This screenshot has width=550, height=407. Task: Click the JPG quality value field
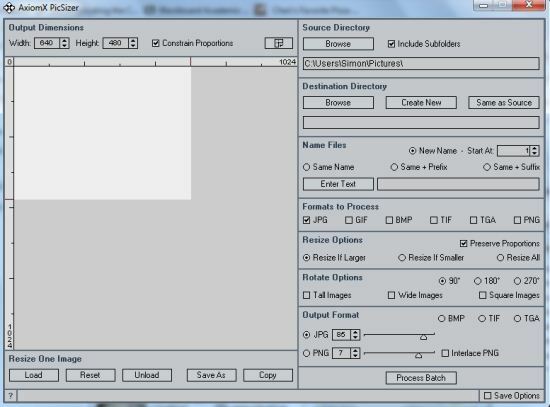pyautogui.click(x=342, y=335)
